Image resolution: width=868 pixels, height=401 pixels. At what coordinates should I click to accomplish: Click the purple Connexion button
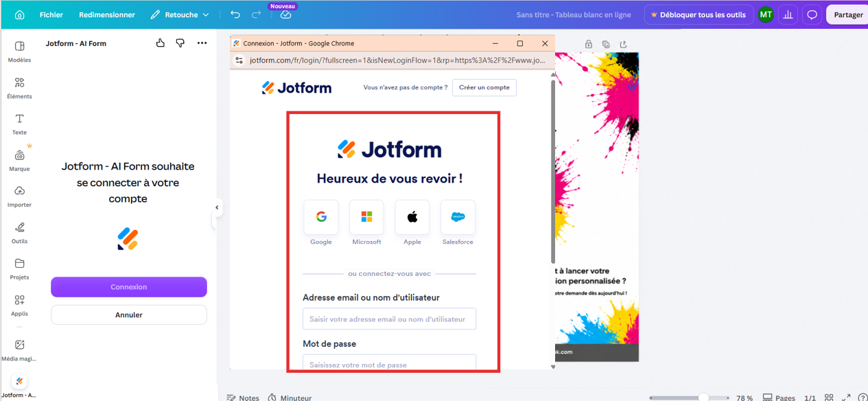(129, 287)
